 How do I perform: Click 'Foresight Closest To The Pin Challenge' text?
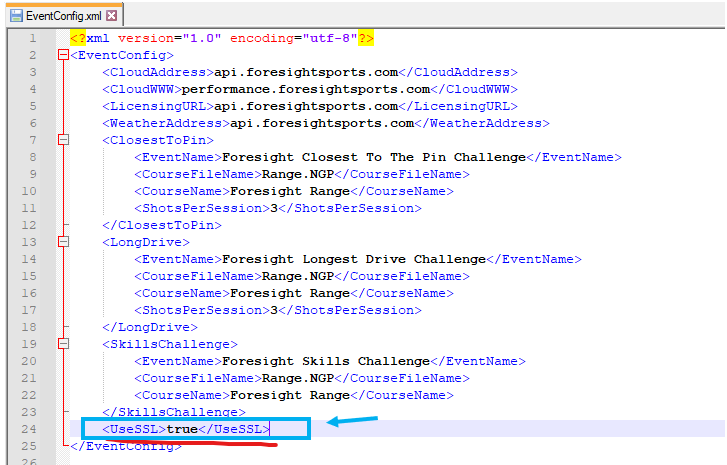coord(374,157)
